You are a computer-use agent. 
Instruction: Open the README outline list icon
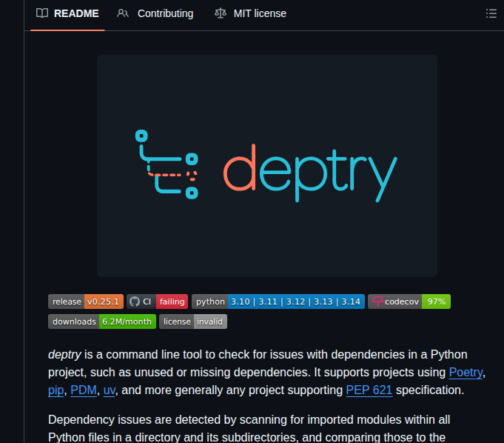[x=491, y=13]
